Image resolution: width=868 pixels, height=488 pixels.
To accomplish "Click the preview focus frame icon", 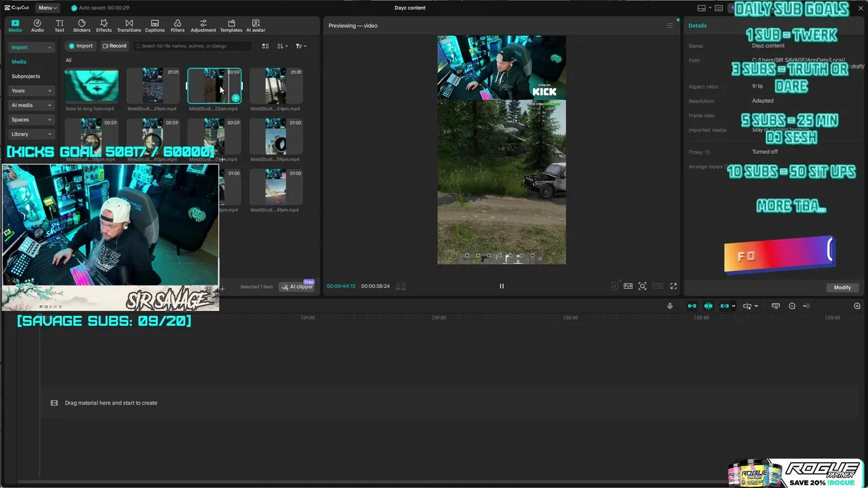I will tap(642, 286).
